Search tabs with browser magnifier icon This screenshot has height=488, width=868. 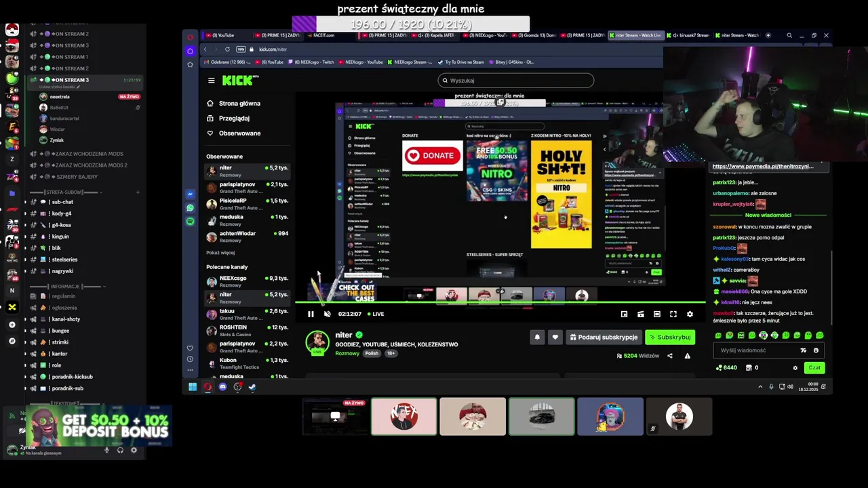789,35
